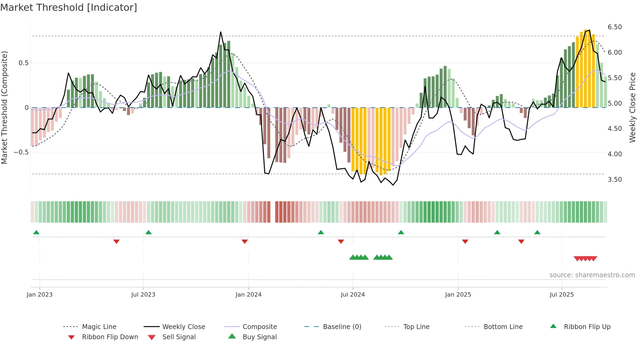This screenshot has height=362, width=644.
Task: Click the 6.50 price axis tick
Action: [x=615, y=27]
